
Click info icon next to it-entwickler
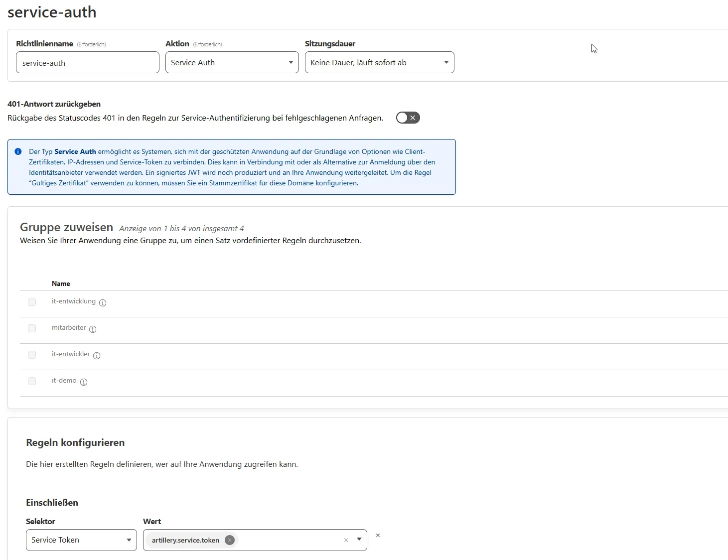click(97, 356)
